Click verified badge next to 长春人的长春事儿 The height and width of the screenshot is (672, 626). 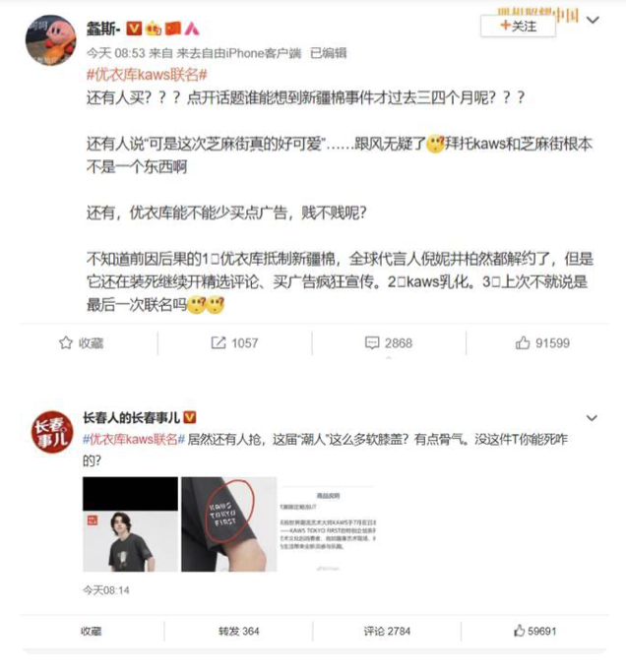190,417
